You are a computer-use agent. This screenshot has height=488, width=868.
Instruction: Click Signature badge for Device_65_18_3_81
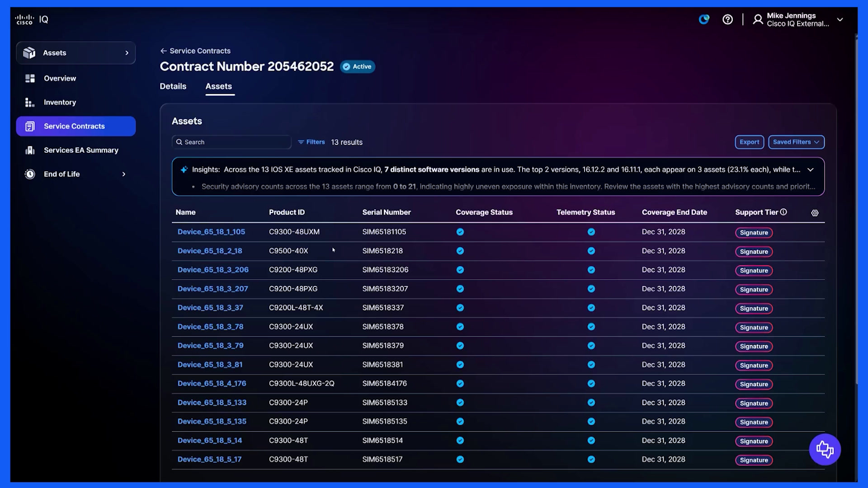coord(754,365)
